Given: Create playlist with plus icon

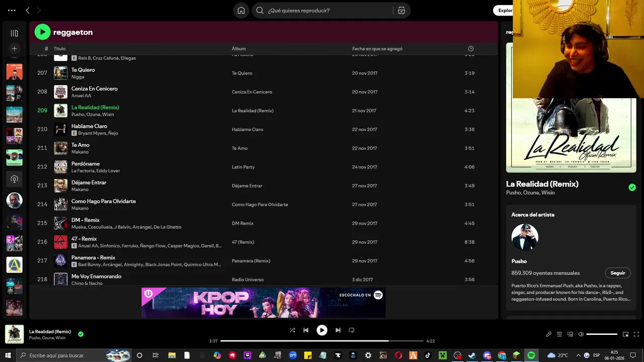Looking at the screenshot, I should point(14,49).
